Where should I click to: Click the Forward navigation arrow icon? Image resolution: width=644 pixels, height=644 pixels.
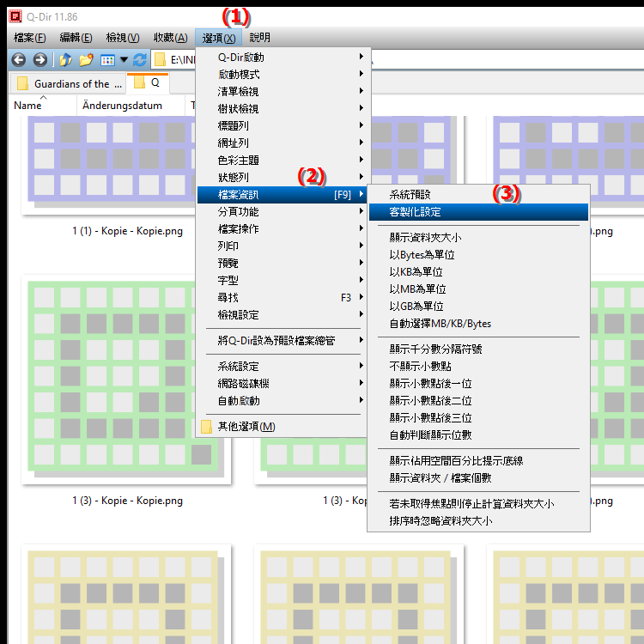point(39,60)
